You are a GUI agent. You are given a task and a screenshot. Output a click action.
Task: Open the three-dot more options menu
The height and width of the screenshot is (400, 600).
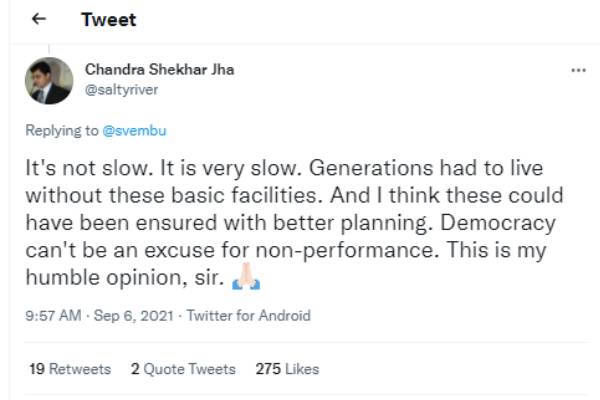pyautogui.click(x=577, y=71)
